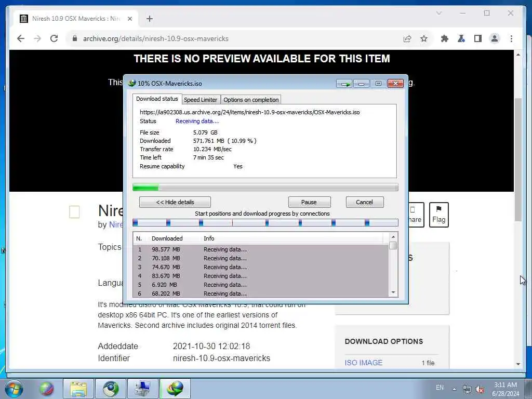Click the connections progress segment bar

[265, 222]
